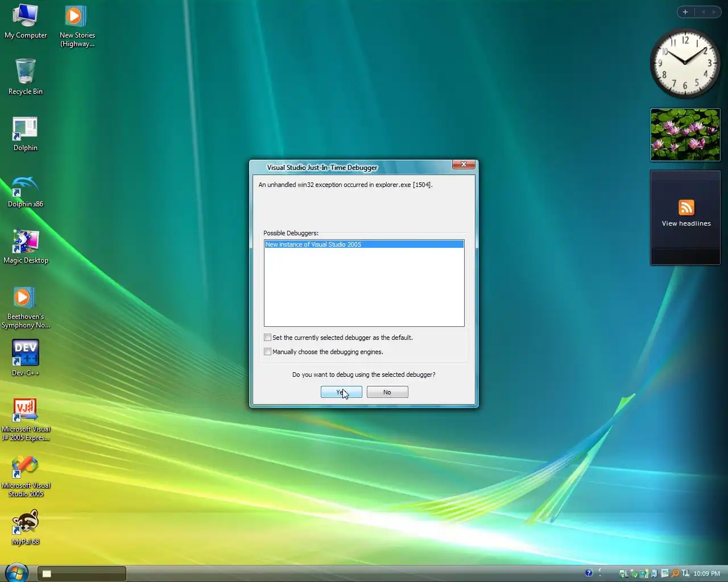Image resolution: width=728 pixels, height=582 pixels.
Task: Select the Dolphin x86 shortcut icon
Action: coord(25,191)
